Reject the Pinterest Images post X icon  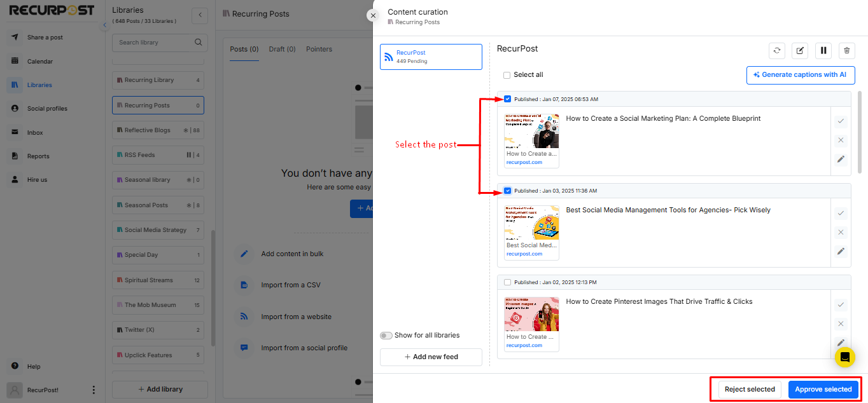point(841,324)
